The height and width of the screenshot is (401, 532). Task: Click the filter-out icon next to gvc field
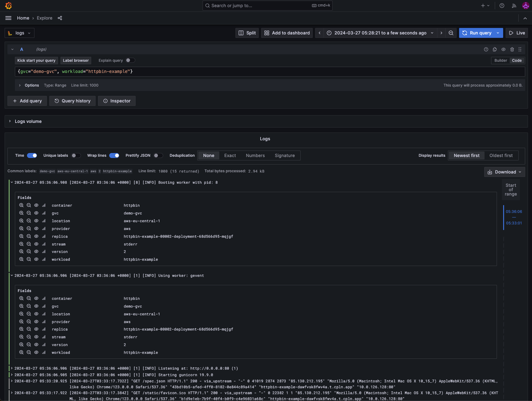(x=29, y=213)
